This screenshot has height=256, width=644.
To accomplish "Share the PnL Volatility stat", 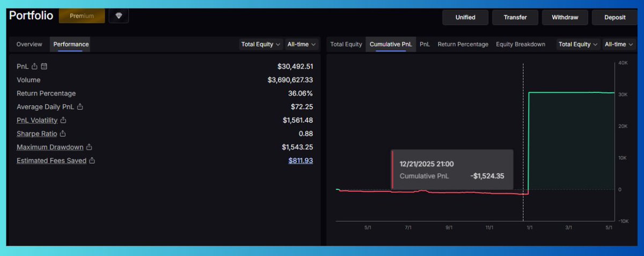I will coord(63,120).
